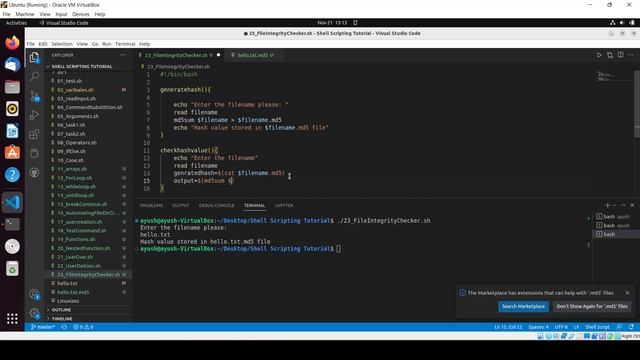Change end of line sequence LF
This screenshot has width=640, height=360.
click(576, 327)
